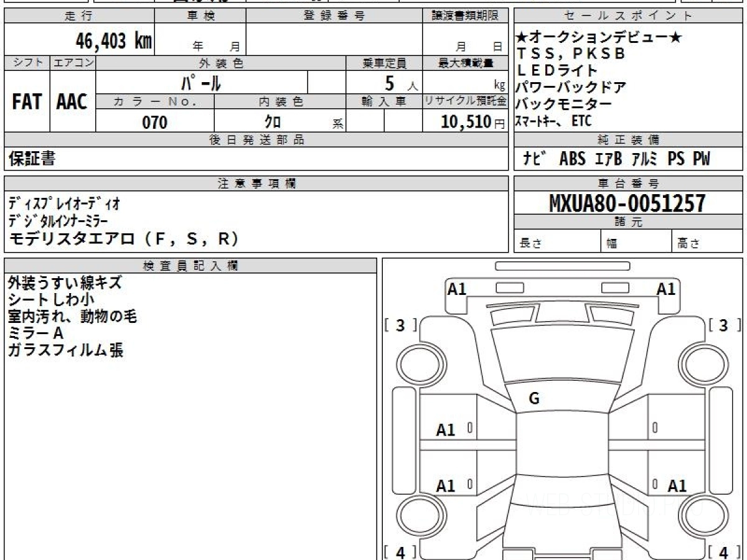This screenshot has height=560, width=747.
Task: Select the front bumper's right-corner A1 mark
Action: tap(666, 289)
